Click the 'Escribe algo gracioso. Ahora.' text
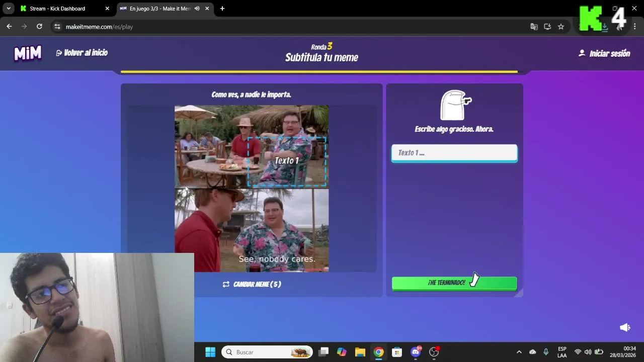 pos(454,129)
